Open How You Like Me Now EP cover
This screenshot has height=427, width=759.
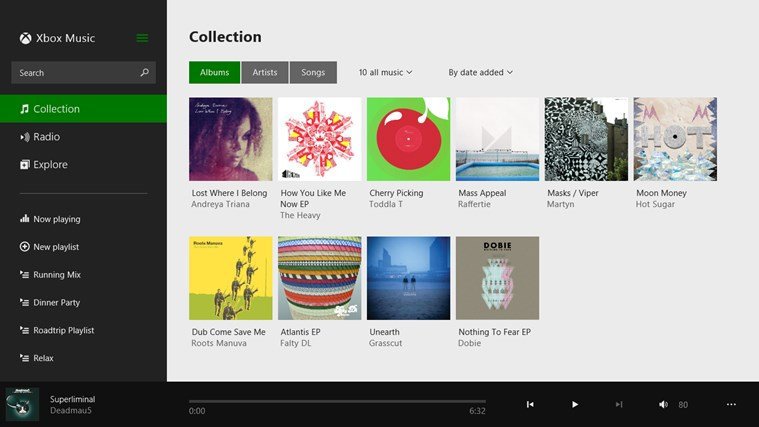319,139
